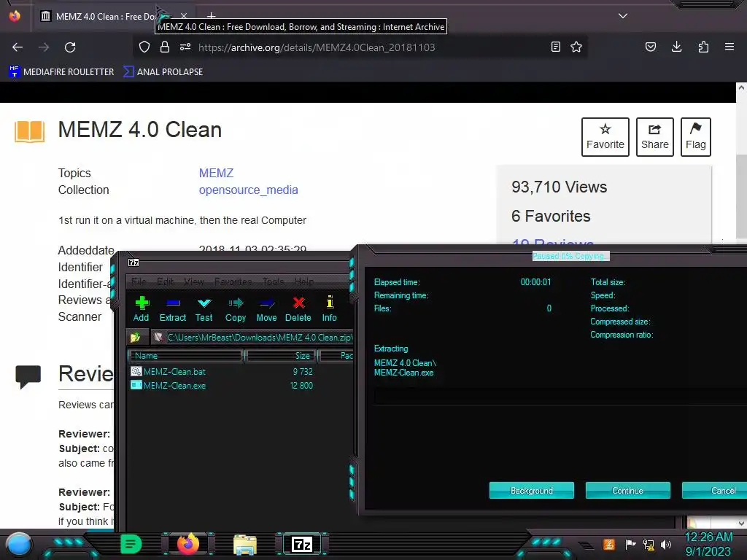Image resolution: width=747 pixels, height=560 pixels.
Task: Click the Background button in extraction dialog
Action: click(x=532, y=491)
